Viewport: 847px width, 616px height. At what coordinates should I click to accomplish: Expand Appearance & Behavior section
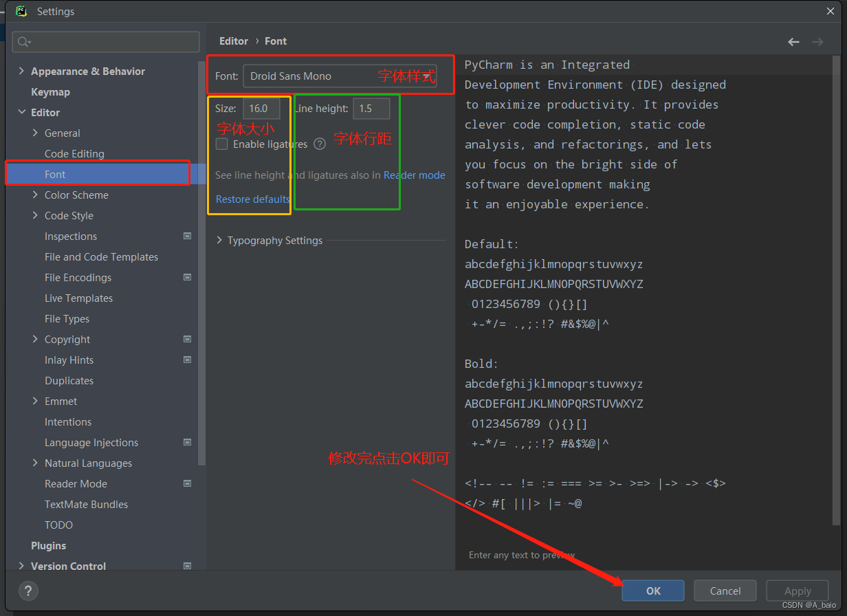(x=21, y=71)
